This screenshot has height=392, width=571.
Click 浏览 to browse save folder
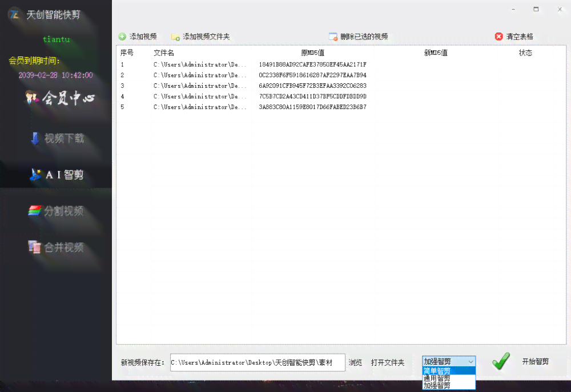pos(355,362)
